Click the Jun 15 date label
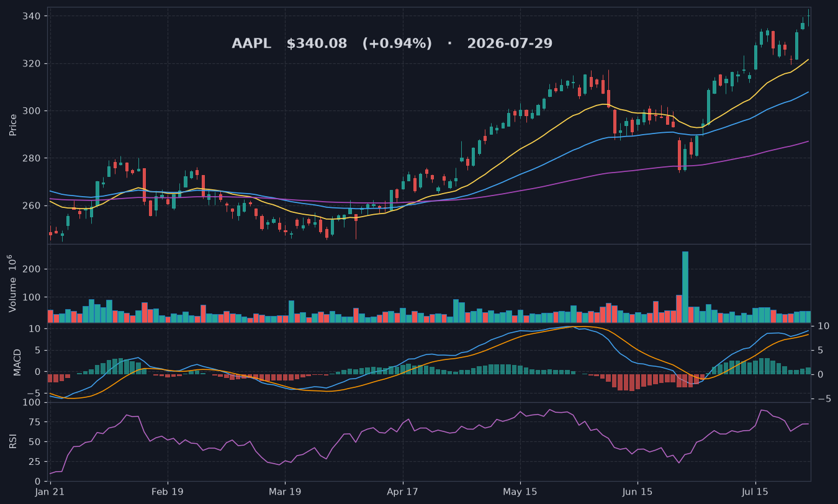 [x=637, y=492]
